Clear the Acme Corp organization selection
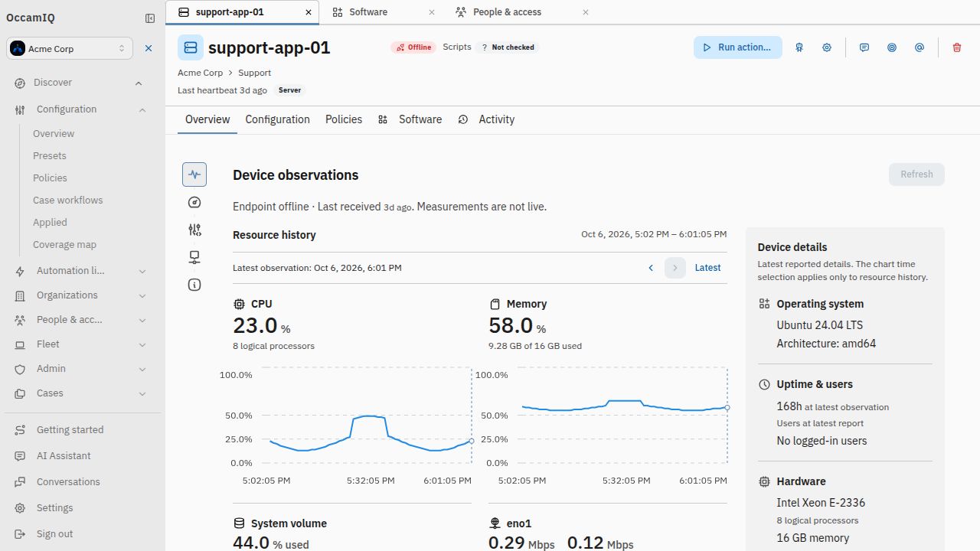Viewport: 980px width, 551px height. point(149,48)
